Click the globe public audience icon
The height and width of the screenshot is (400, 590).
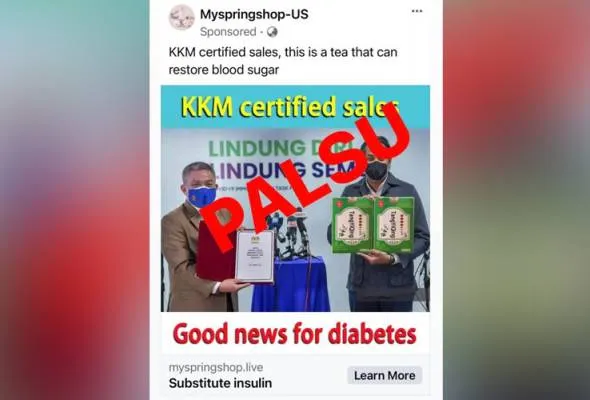point(272,32)
